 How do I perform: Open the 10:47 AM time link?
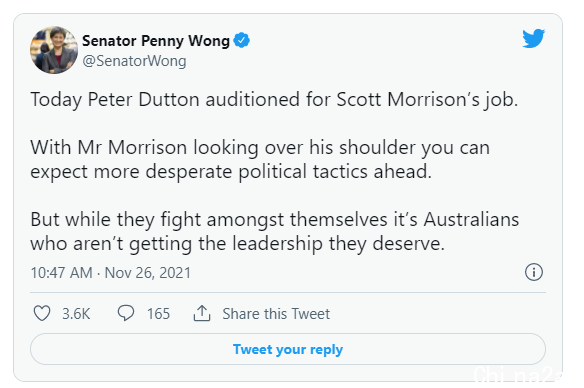(x=61, y=273)
